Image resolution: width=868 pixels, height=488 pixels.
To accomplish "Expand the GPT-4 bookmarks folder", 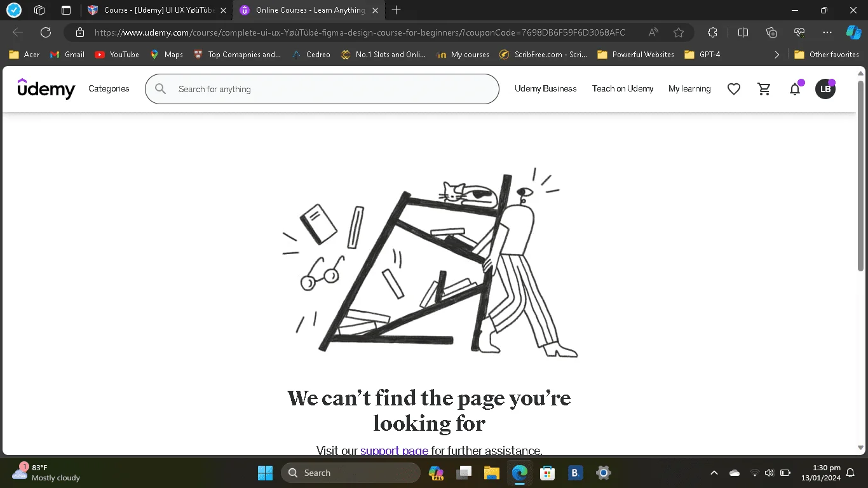I will point(702,55).
